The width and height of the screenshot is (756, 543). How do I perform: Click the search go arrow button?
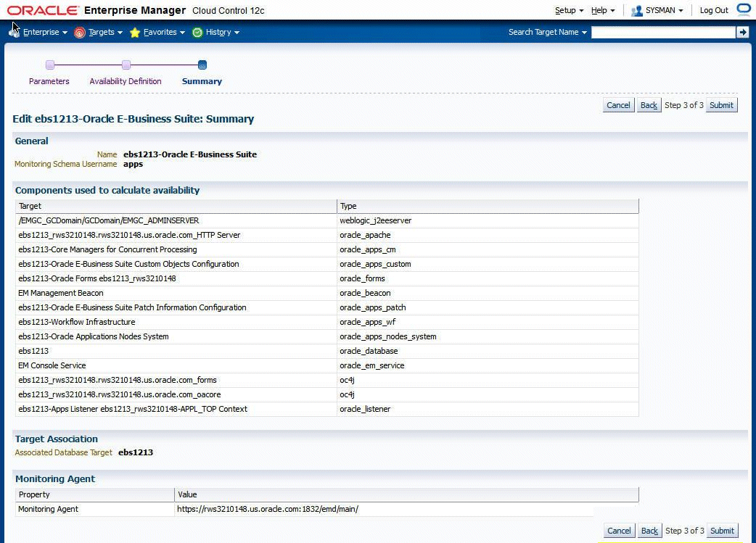[742, 33]
